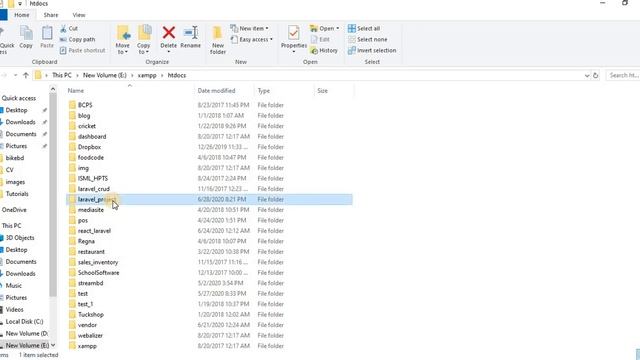640x360 pixels.
Task: Click the red Delete icon
Action: (x=169, y=32)
